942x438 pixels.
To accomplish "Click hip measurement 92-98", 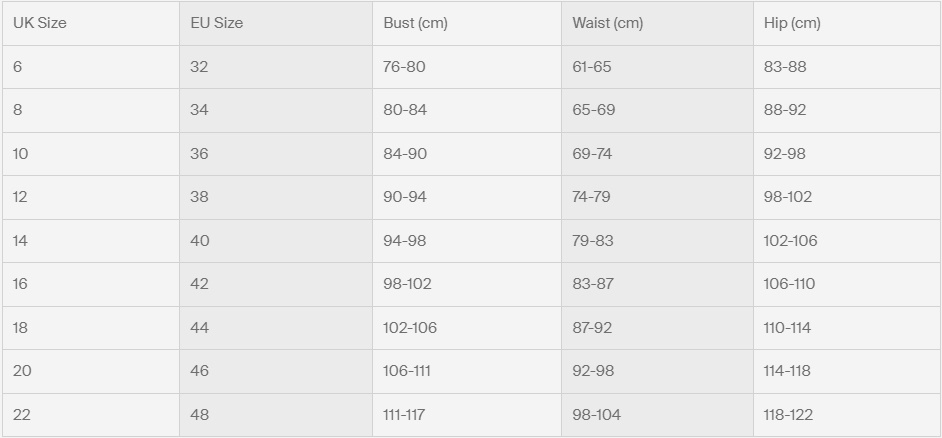I will point(785,154).
